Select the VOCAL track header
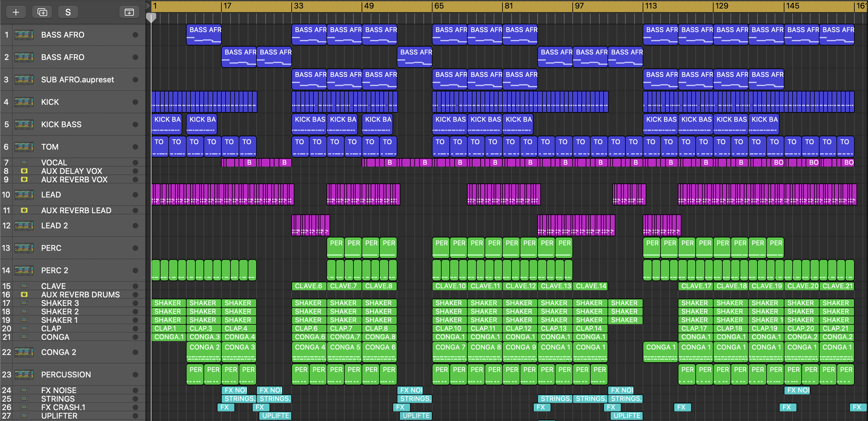The height and width of the screenshot is (421, 868). [54, 162]
